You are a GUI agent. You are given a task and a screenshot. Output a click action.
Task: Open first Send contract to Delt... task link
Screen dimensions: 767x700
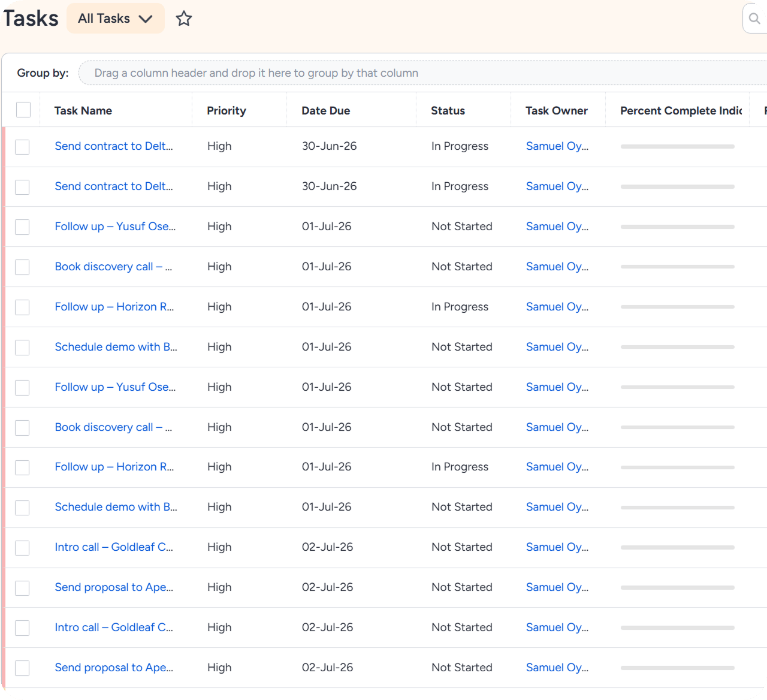pos(114,146)
